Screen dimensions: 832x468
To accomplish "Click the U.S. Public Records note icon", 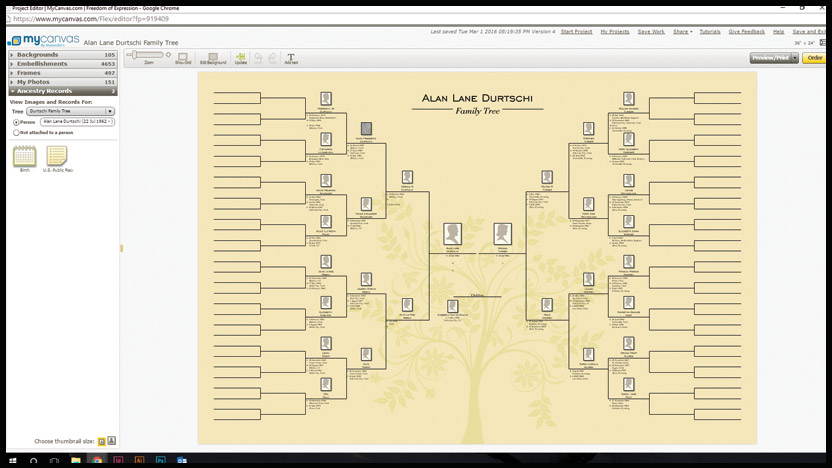I will click(x=57, y=156).
